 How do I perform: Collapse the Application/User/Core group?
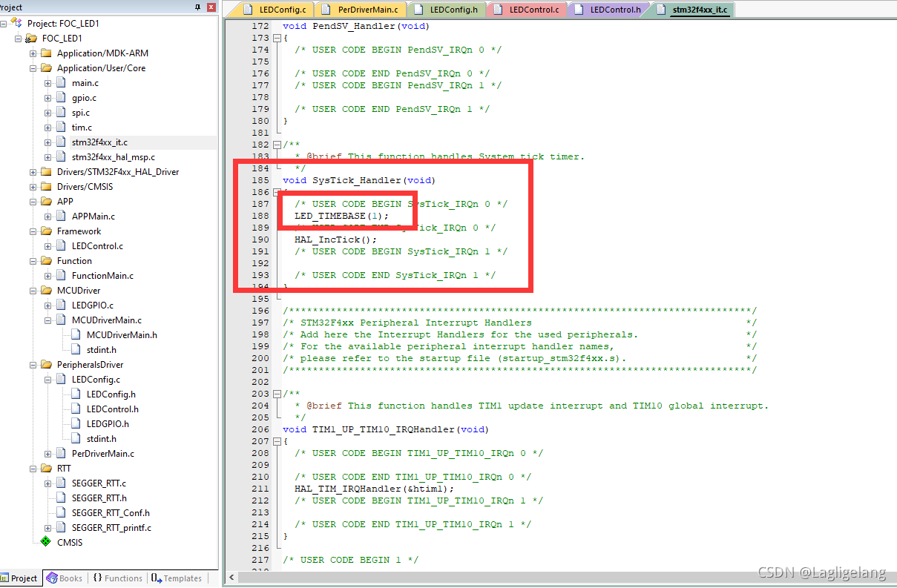pyautogui.click(x=33, y=67)
